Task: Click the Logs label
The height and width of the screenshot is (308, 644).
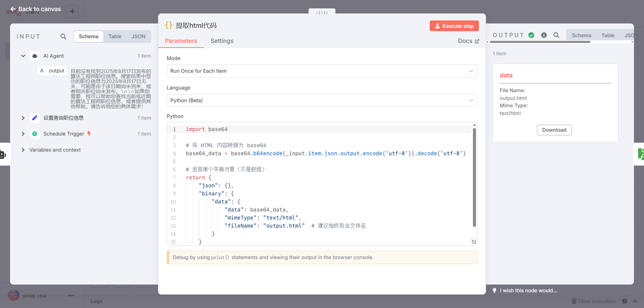Action: point(97,301)
